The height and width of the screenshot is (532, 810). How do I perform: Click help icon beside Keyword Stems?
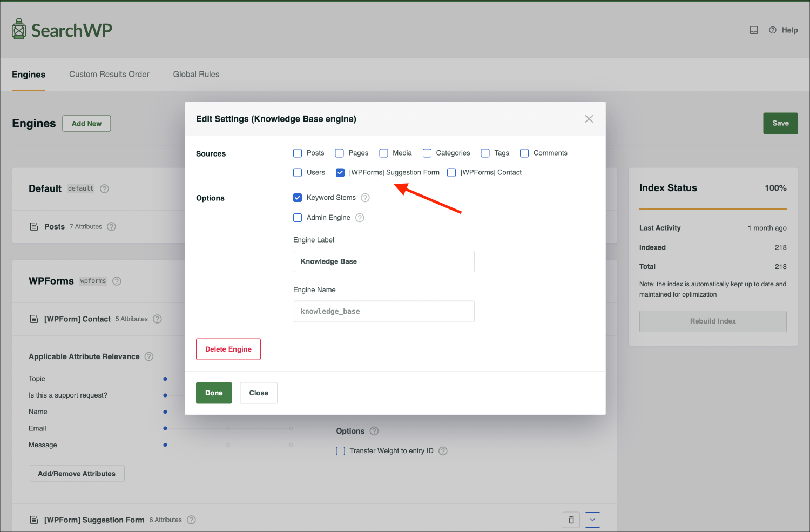pos(365,198)
